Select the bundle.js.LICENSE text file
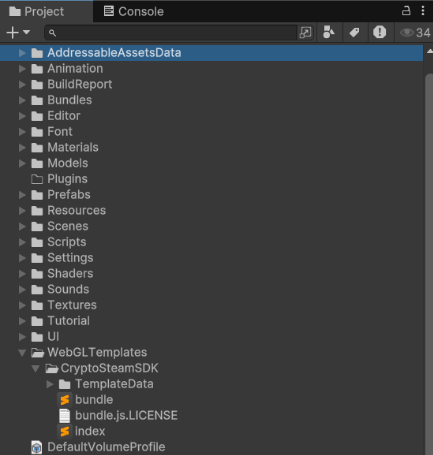 click(126, 415)
